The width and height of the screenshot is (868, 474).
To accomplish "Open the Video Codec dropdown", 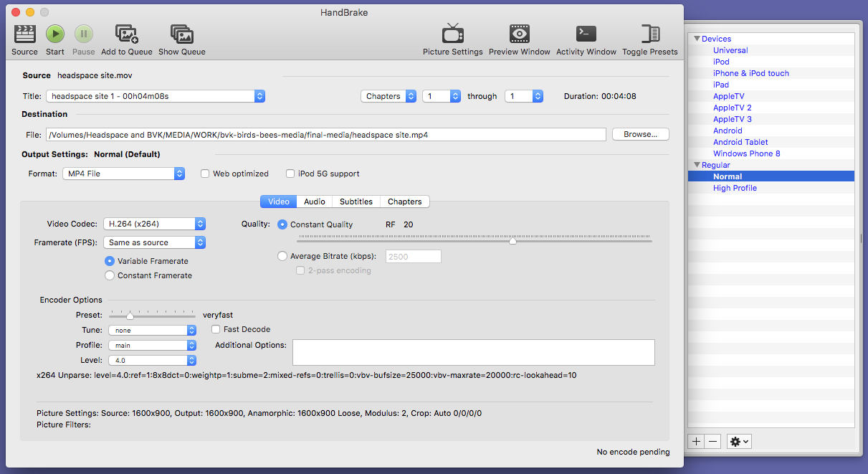I will (155, 224).
